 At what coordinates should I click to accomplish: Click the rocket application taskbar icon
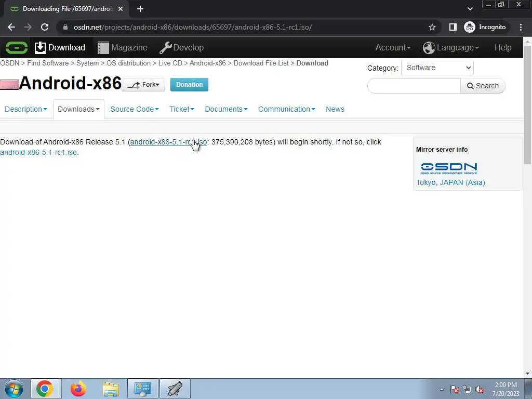[175, 389]
